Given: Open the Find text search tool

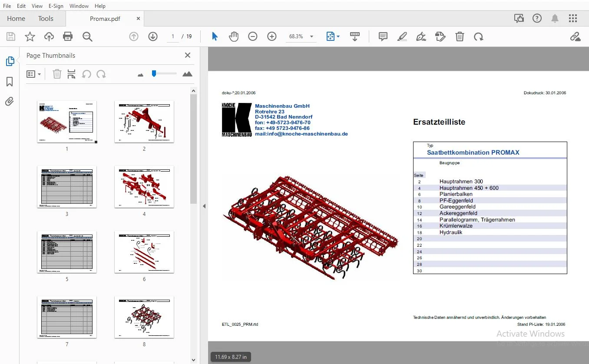Looking at the screenshot, I should tap(87, 37).
